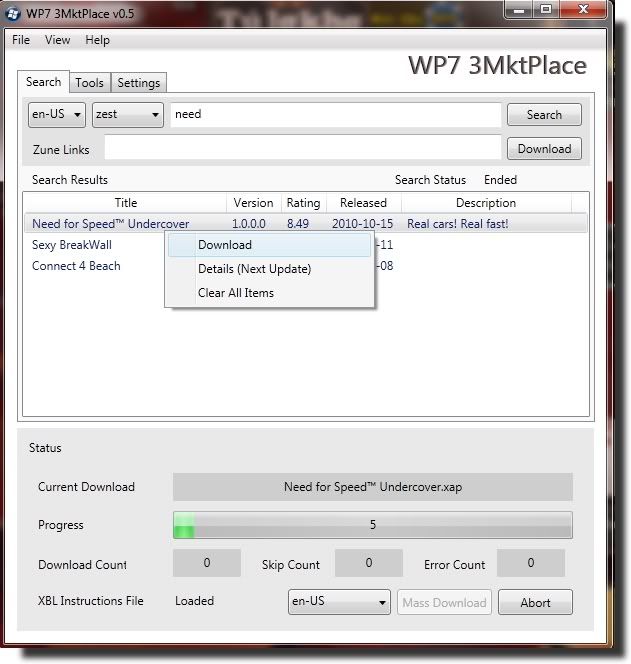The image size is (631, 664).
Task: Maximize the WP7 3MktPlace window
Action: point(546,9)
